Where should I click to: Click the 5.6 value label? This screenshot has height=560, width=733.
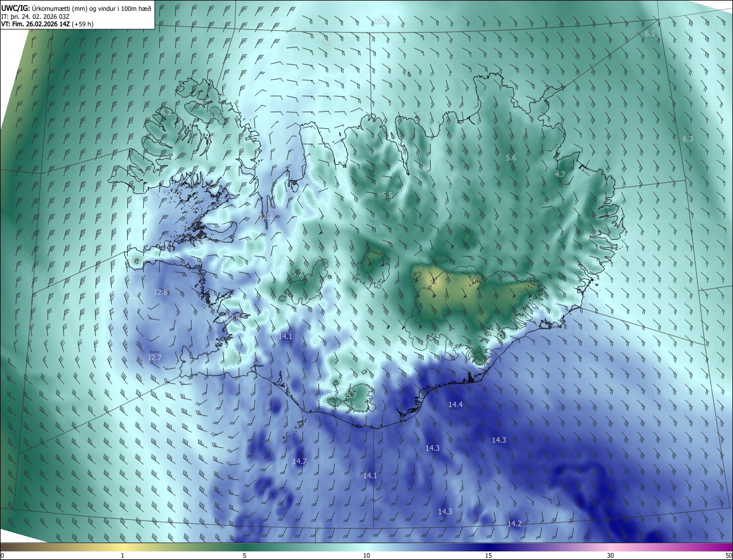coord(511,157)
